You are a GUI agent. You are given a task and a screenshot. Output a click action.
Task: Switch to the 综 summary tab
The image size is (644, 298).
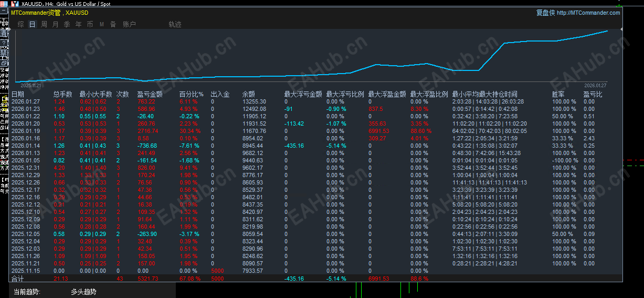[21, 24]
